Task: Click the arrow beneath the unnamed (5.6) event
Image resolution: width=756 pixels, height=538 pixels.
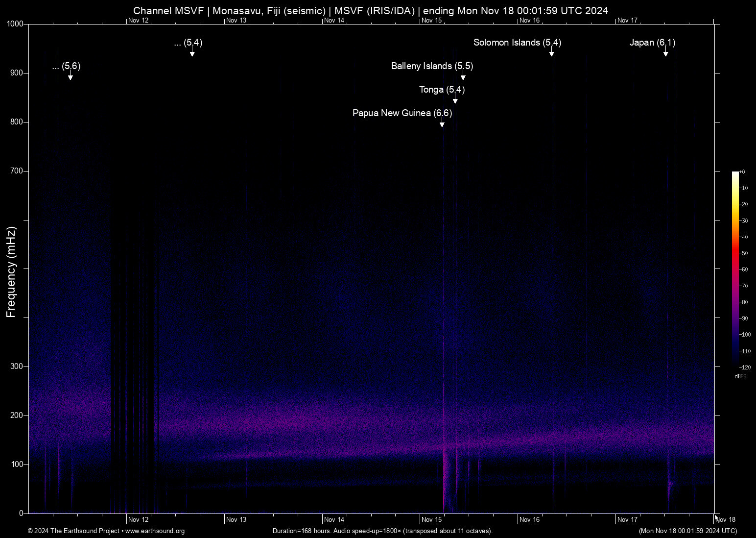Action: 71,77
